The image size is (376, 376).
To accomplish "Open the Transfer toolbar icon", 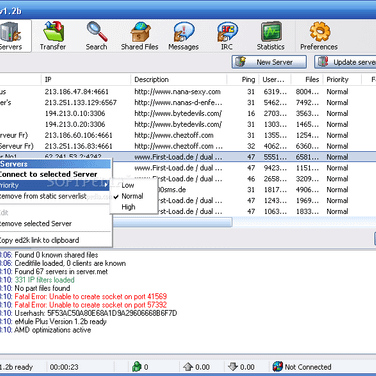I will point(53,36).
